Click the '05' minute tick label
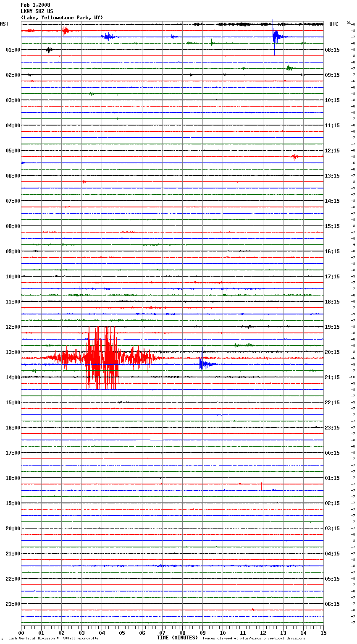 (122, 633)
